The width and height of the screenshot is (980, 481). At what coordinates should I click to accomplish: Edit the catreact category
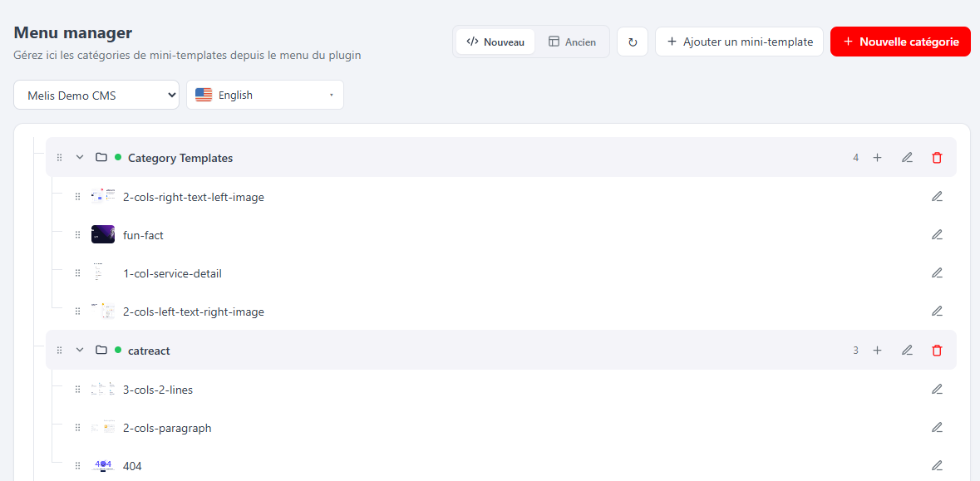click(907, 350)
